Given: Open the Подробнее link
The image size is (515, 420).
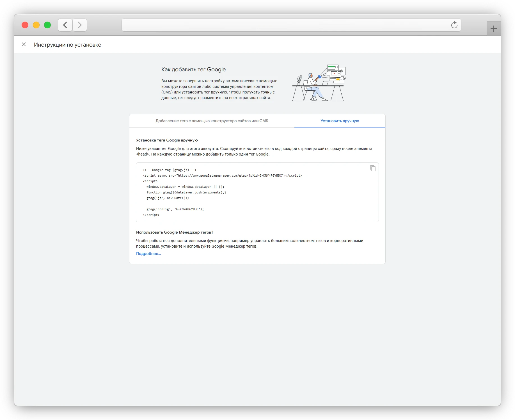Looking at the screenshot, I should tap(148, 254).
